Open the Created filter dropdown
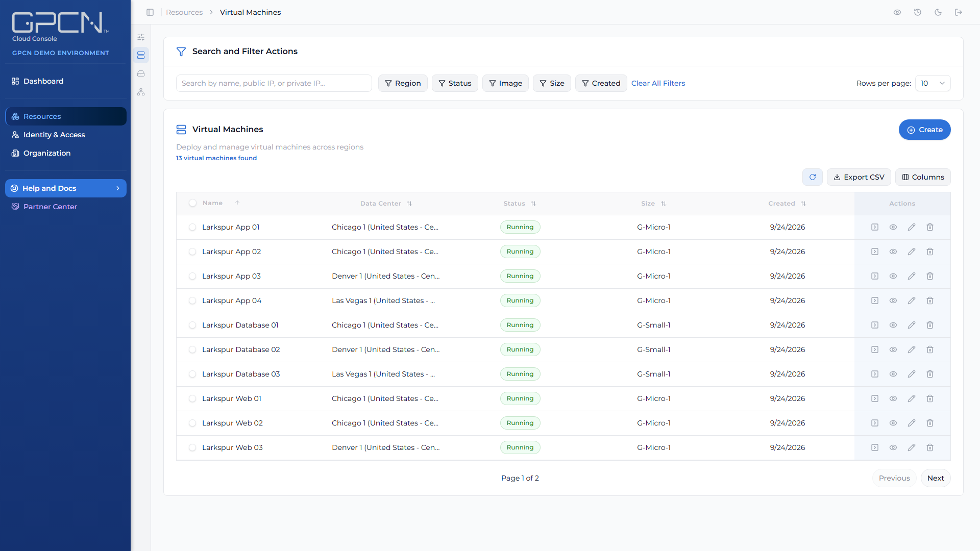 (x=601, y=83)
